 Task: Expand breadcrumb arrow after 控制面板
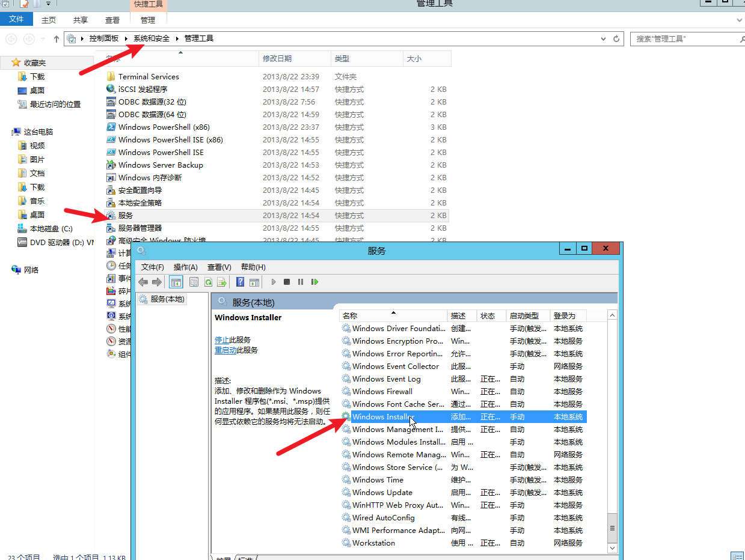tap(127, 38)
